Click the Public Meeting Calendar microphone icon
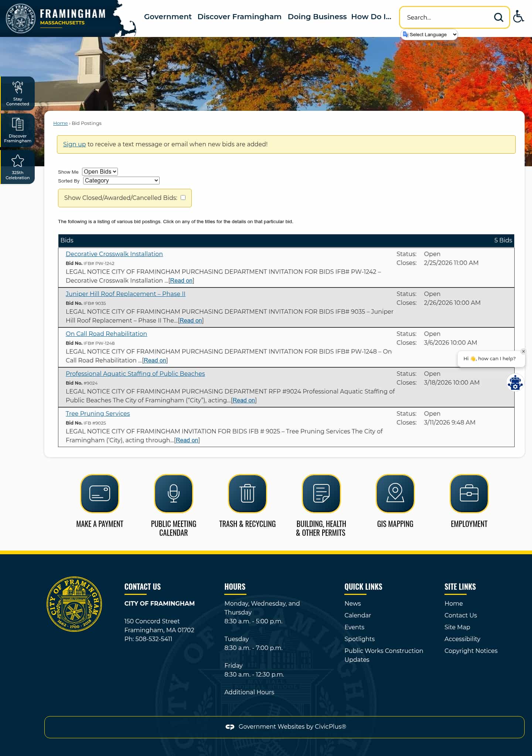The width and height of the screenshot is (532, 756). point(174,493)
